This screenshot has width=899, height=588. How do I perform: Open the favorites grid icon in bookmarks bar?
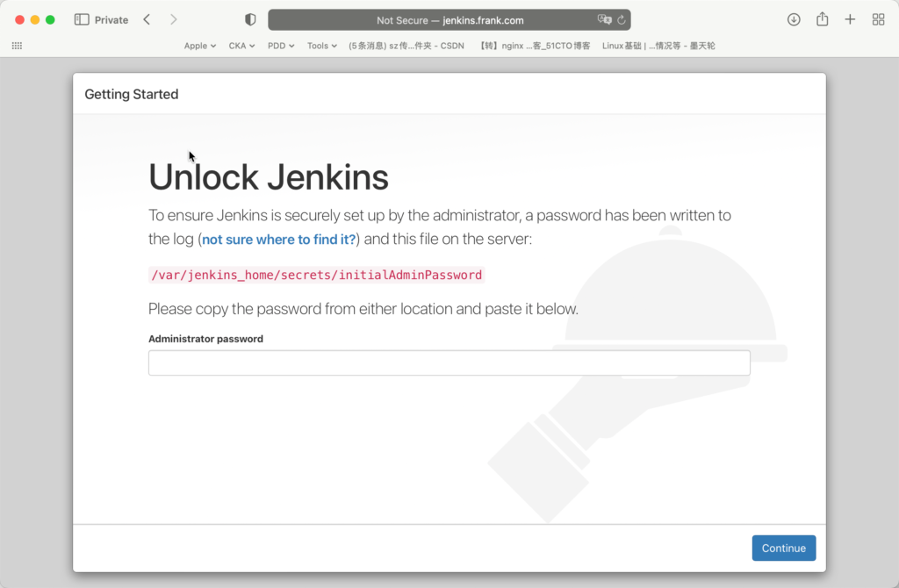tap(17, 46)
